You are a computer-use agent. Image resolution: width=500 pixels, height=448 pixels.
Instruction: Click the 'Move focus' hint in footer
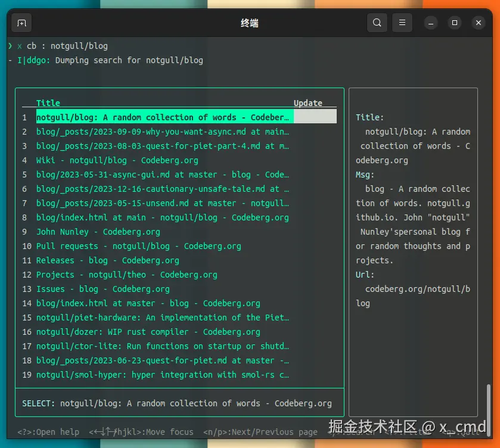(141, 432)
